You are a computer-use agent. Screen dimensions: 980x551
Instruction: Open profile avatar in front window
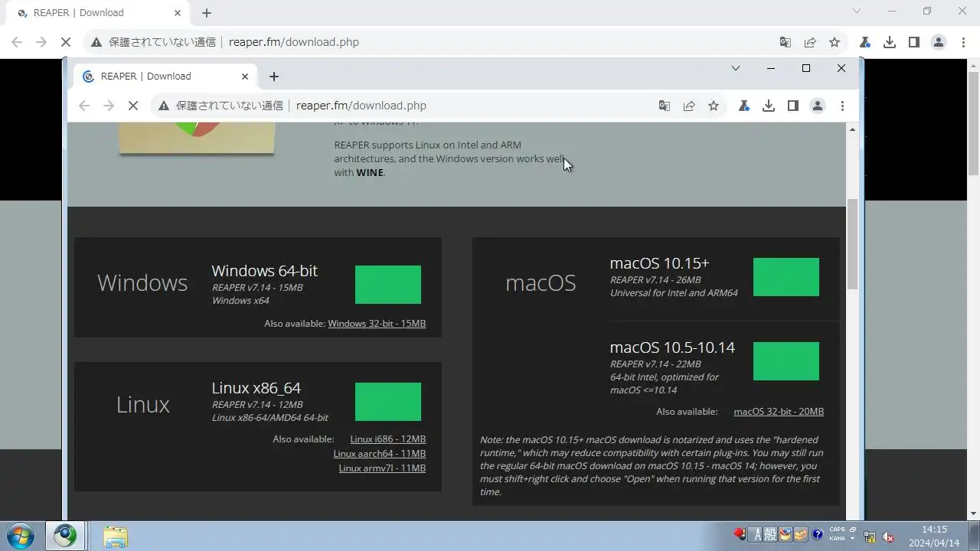tap(818, 106)
